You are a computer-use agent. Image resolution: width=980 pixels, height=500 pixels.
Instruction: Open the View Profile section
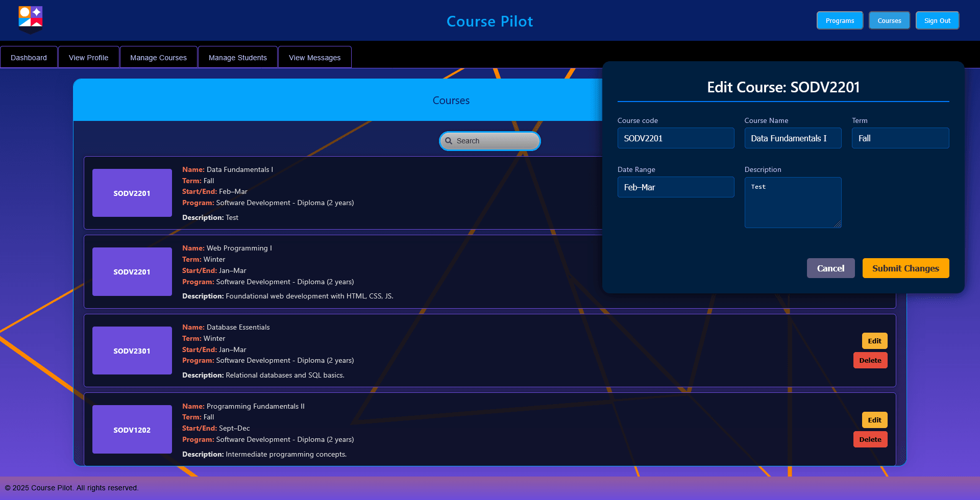(88, 57)
